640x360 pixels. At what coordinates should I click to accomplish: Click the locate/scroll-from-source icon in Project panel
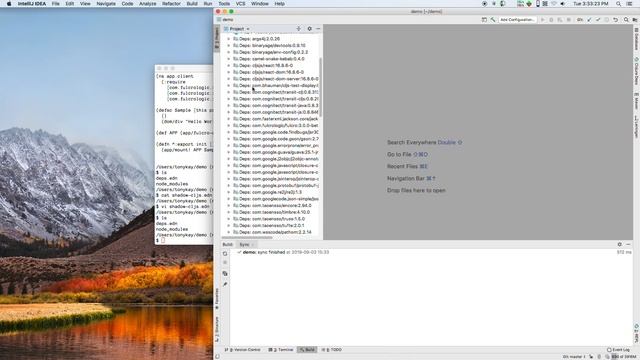(299, 29)
